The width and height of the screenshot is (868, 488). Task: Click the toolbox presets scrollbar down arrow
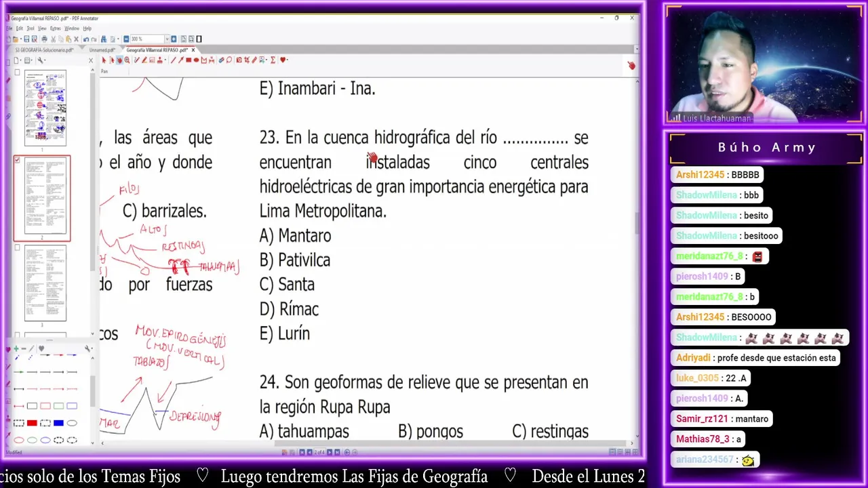click(92, 443)
